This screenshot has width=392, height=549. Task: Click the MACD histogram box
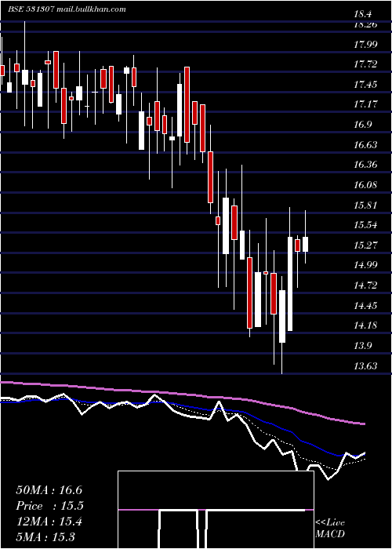pos(216,510)
